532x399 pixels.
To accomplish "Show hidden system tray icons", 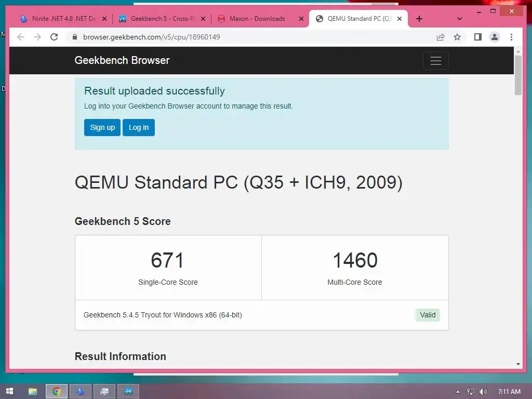I will (x=458, y=392).
